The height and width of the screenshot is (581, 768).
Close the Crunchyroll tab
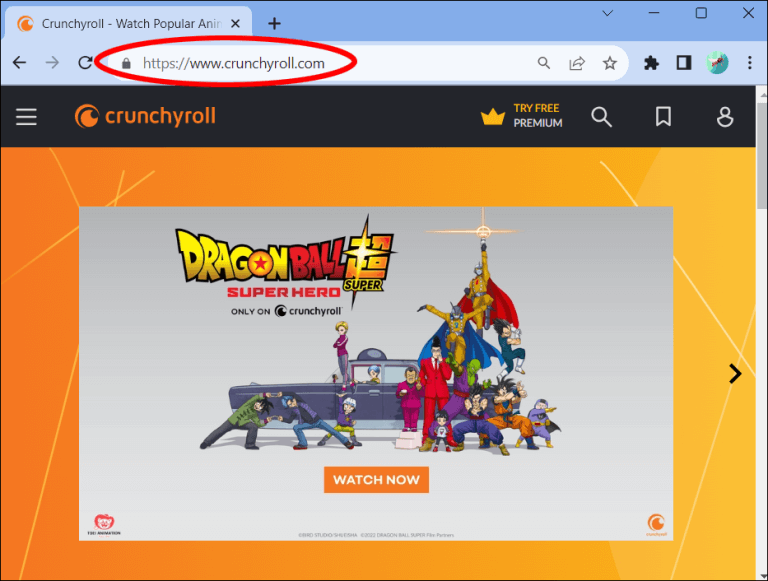(235, 23)
